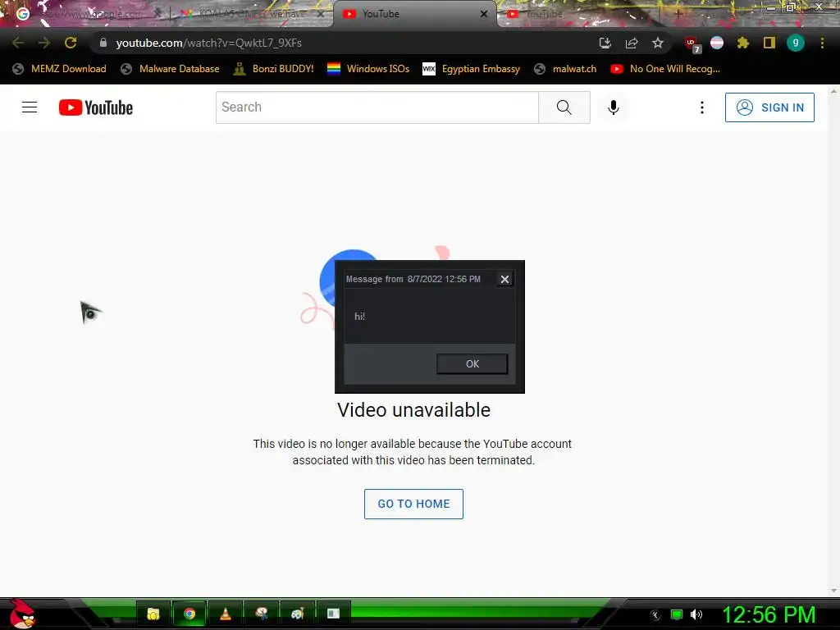Viewport: 840px width, 630px height.
Task: Open the Bonzi BUDDY! bookmark
Action: pyautogui.click(x=274, y=69)
